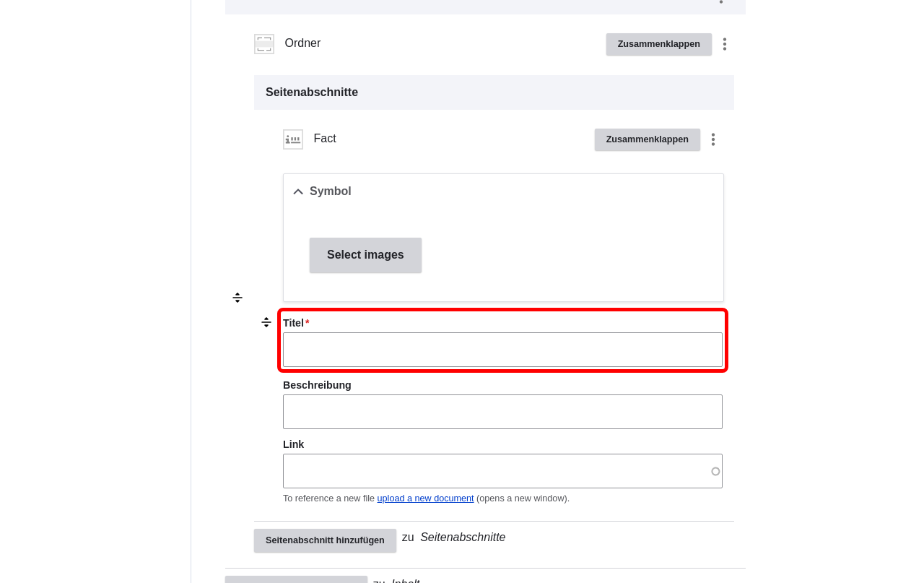Focus the Titel text field
Viewport: 924px width, 583px height.
pos(502,350)
